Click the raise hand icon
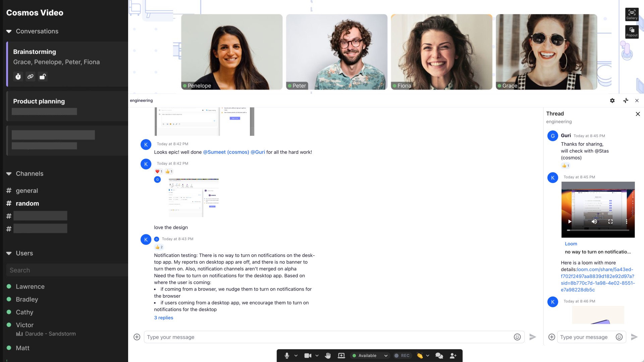The height and width of the screenshot is (362, 644). coord(328,355)
